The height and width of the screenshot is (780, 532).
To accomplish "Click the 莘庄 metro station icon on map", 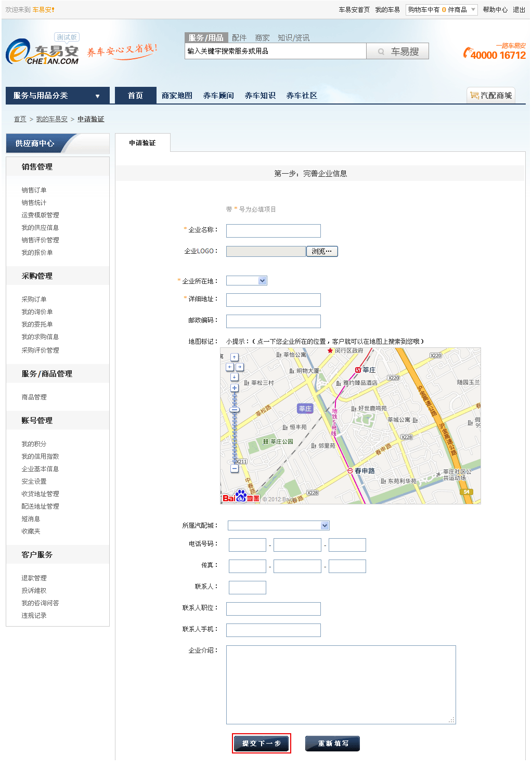I will point(358,370).
